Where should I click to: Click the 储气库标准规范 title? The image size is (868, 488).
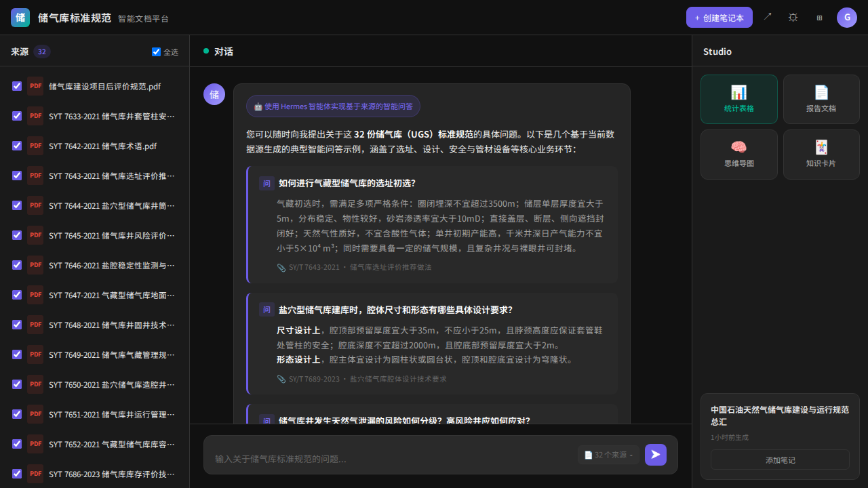pos(75,18)
